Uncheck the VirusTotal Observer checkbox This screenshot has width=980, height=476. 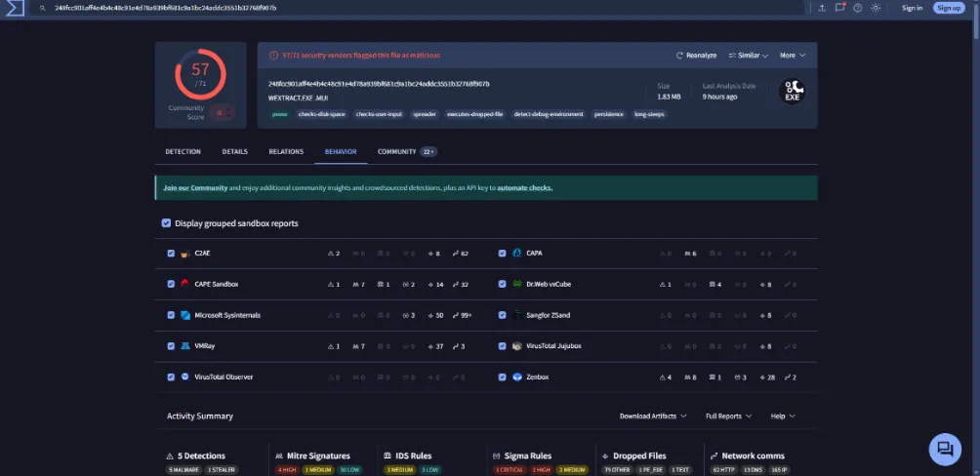[x=171, y=377]
